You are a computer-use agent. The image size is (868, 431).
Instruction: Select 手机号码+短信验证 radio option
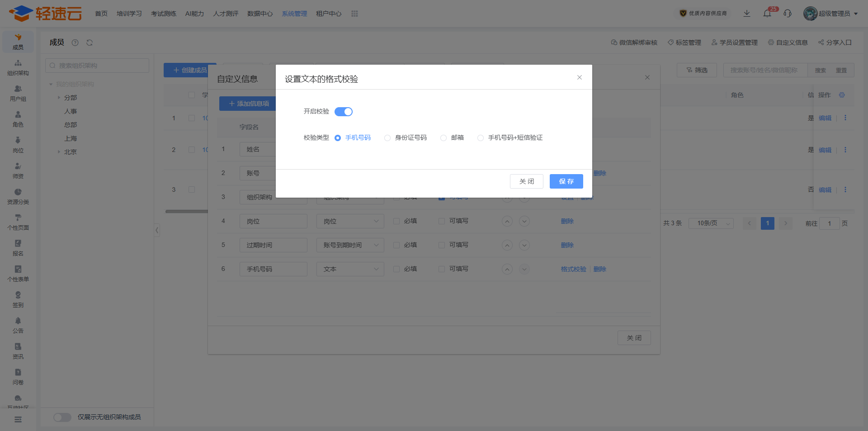point(481,138)
